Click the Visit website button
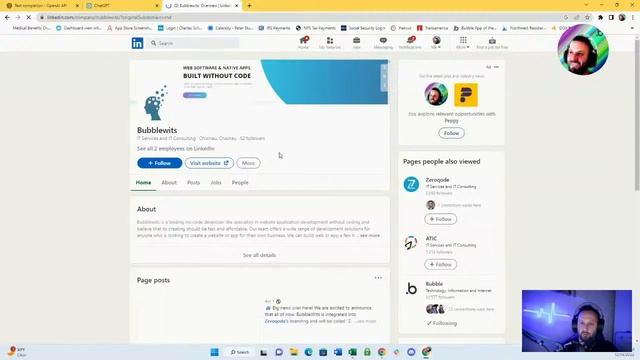 click(x=209, y=163)
